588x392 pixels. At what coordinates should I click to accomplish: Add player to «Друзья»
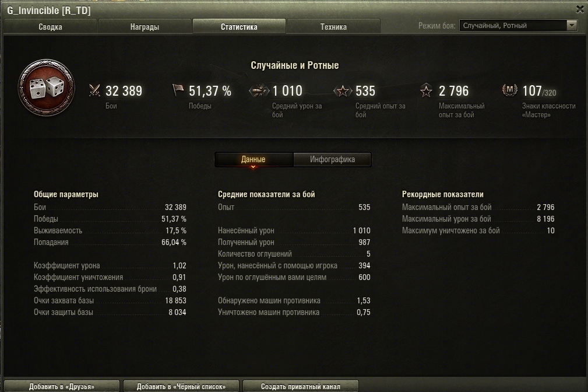[62, 386]
